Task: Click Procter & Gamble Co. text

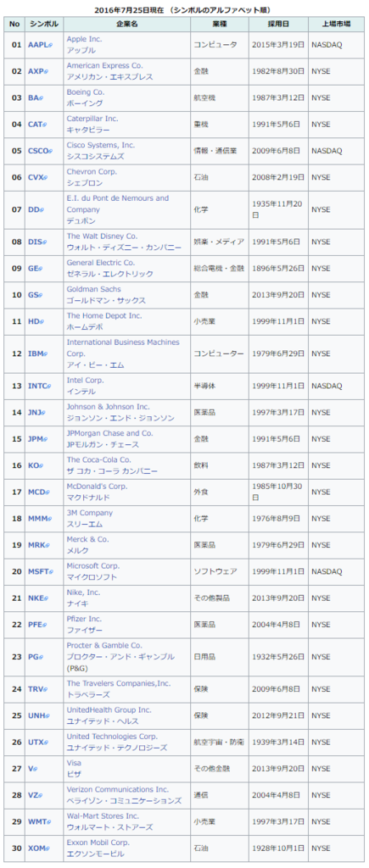Action: (104, 646)
